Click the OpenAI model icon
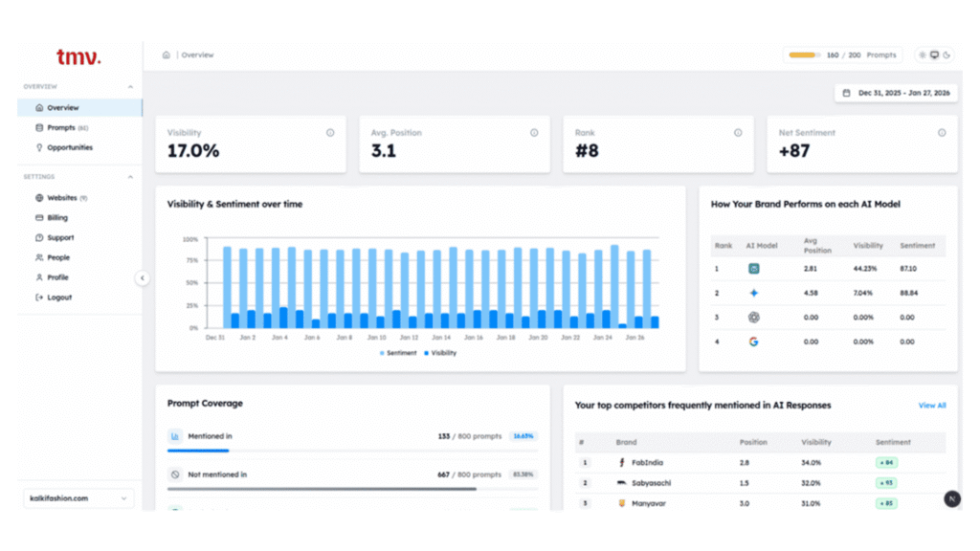The height and width of the screenshot is (551, 980). 754,318
